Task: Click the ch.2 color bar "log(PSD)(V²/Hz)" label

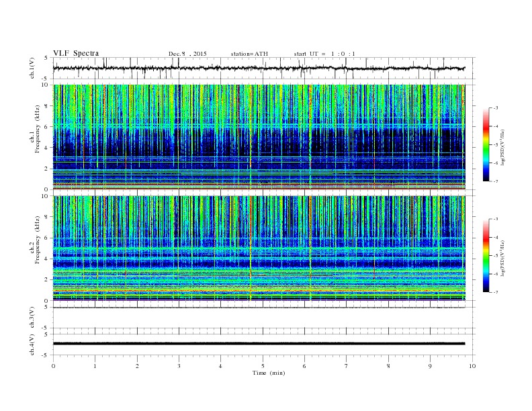Action: click(x=502, y=258)
